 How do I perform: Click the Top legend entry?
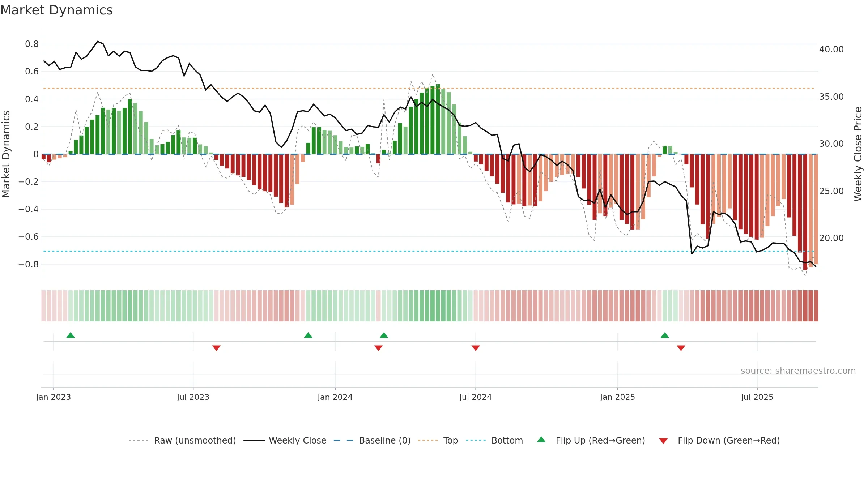click(x=438, y=440)
